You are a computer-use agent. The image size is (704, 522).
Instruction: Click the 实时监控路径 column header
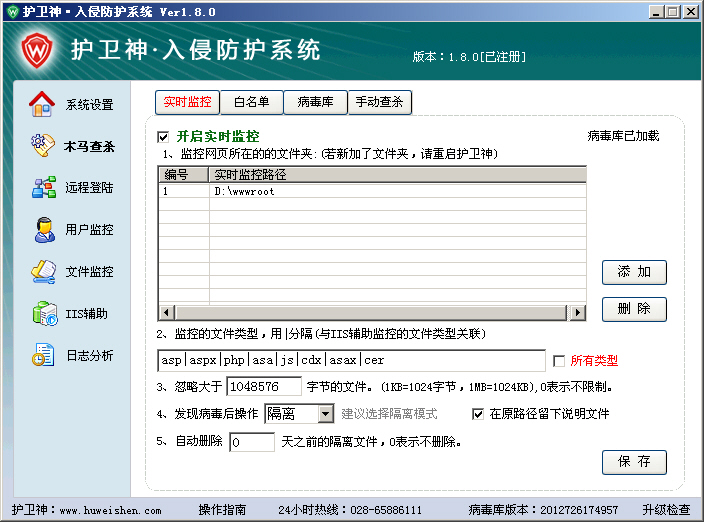[x=397, y=174]
